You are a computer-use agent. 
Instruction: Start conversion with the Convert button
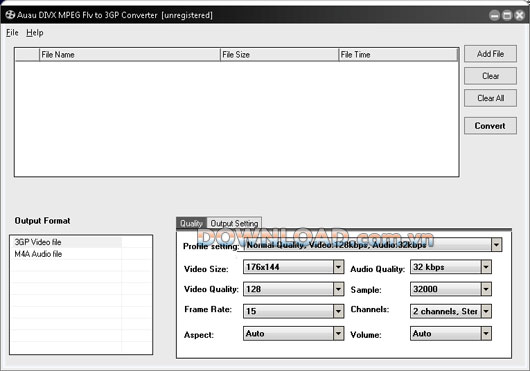(490, 126)
